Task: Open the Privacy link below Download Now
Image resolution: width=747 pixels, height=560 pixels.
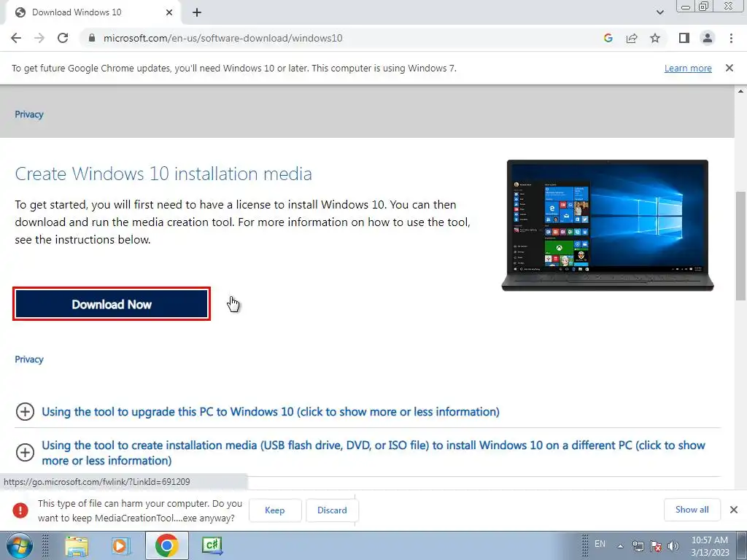Action: (29, 359)
